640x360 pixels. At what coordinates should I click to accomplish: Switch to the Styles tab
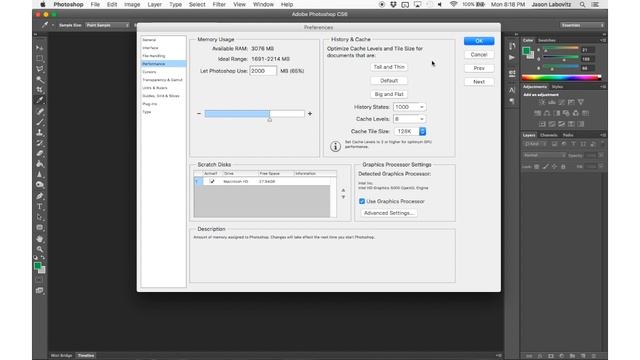557,87
